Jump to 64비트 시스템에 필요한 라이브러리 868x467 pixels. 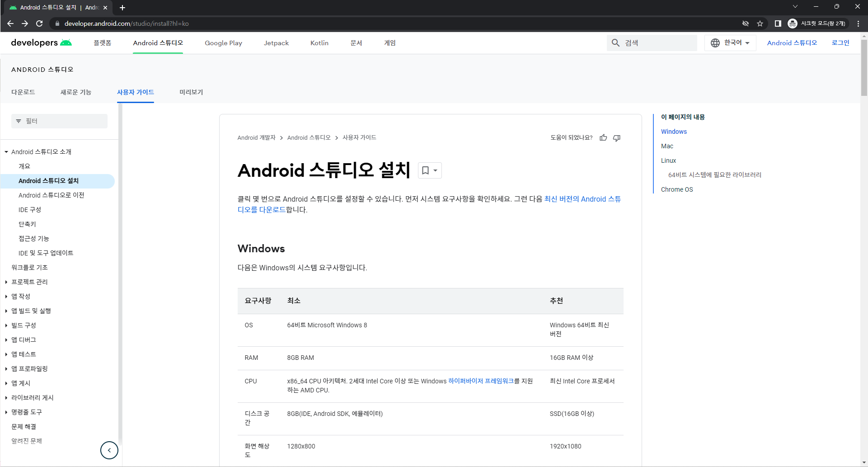tap(715, 175)
